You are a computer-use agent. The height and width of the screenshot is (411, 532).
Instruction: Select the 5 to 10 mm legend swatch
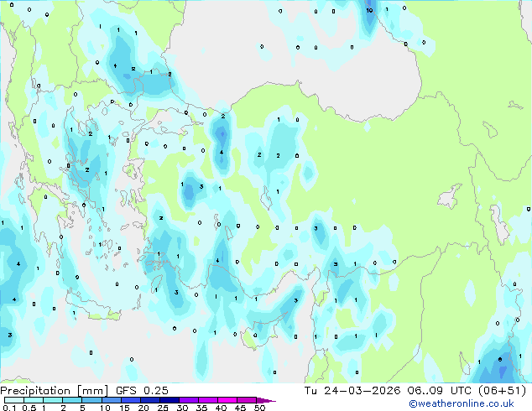[x=91, y=400]
